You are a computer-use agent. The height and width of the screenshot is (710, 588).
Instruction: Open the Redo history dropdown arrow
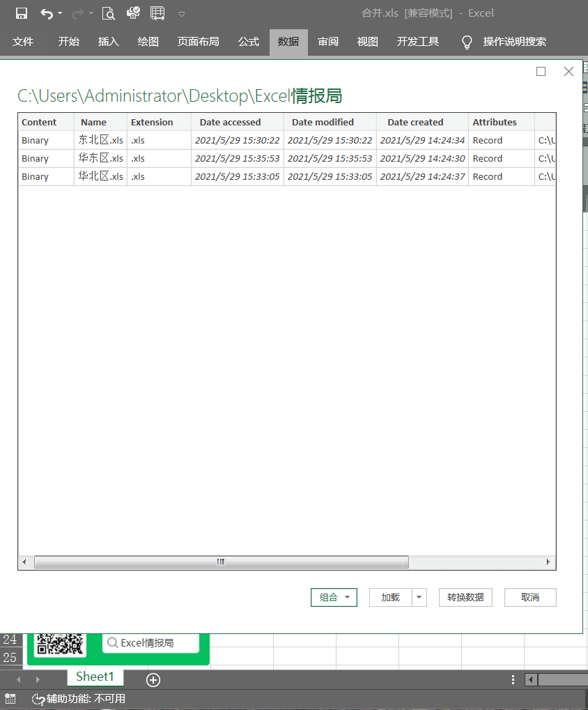(91, 13)
